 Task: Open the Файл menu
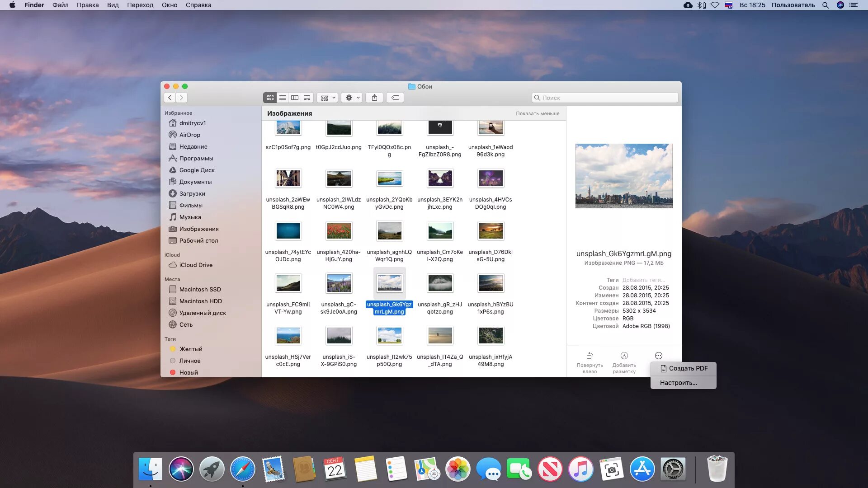[x=60, y=5]
